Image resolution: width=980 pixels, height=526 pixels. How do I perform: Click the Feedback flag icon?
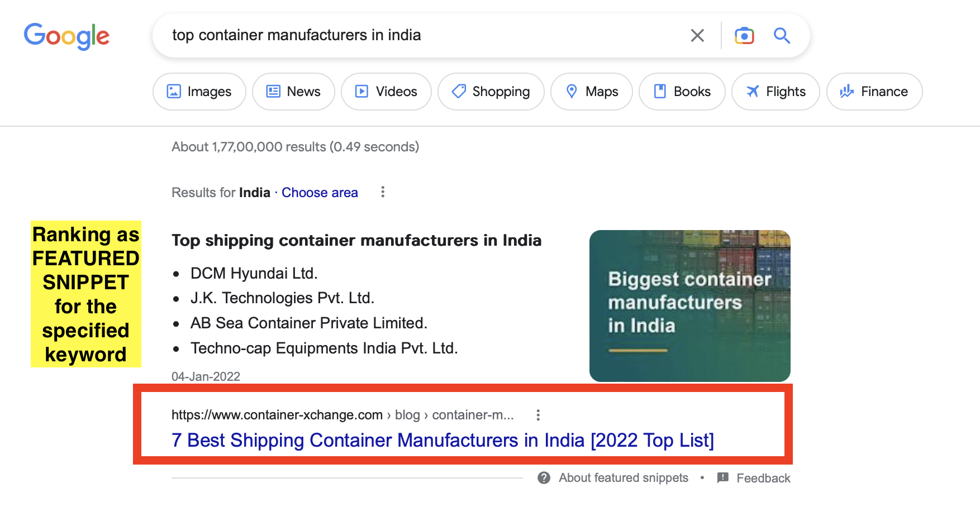point(722,478)
